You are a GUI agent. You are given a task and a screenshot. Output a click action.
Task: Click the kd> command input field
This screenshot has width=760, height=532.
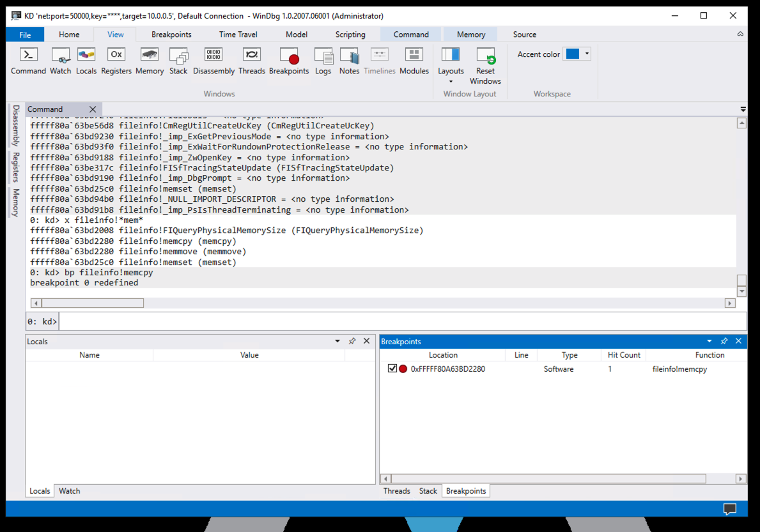click(x=403, y=321)
